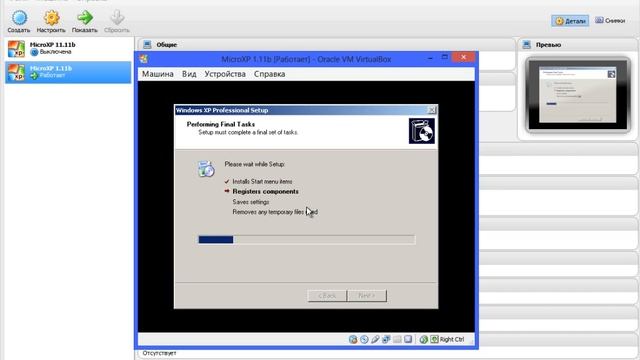Close the Windows XP Professional Setup dialog
Viewport: 640px width, 360px height.
tap(431, 110)
